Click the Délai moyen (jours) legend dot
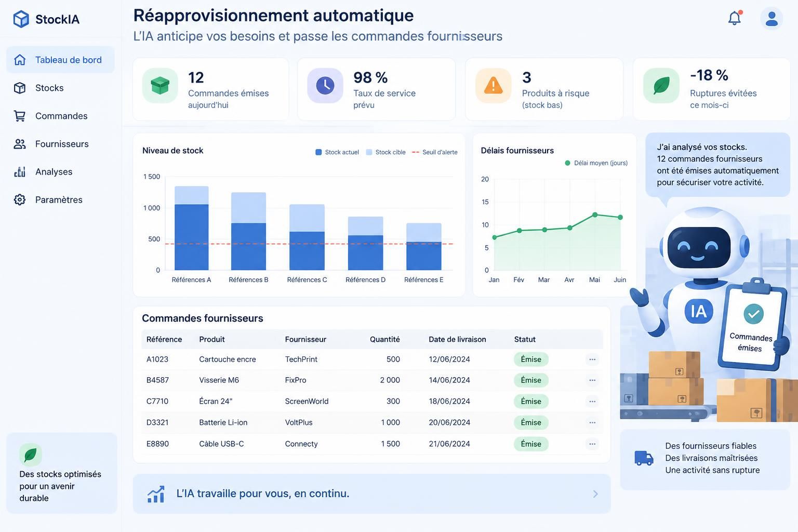This screenshot has width=798, height=532. pos(567,163)
